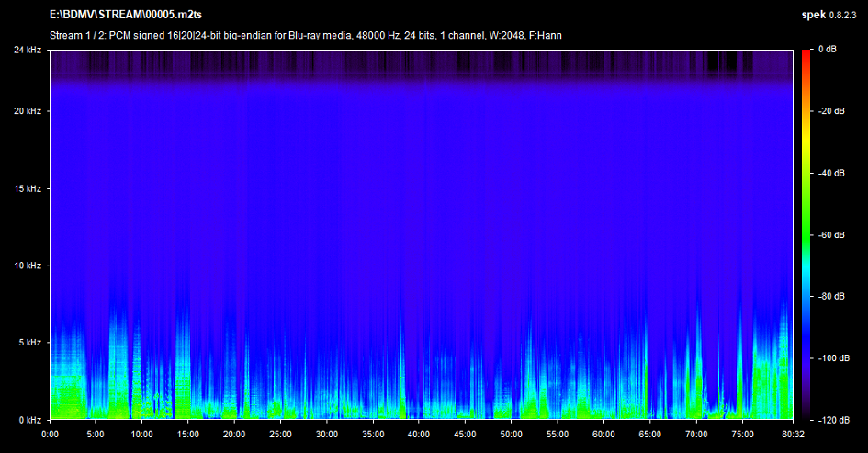Click the red top of the dB color scale
The width and height of the screenshot is (868, 453).
pyautogui.click(x=806, y=53)
